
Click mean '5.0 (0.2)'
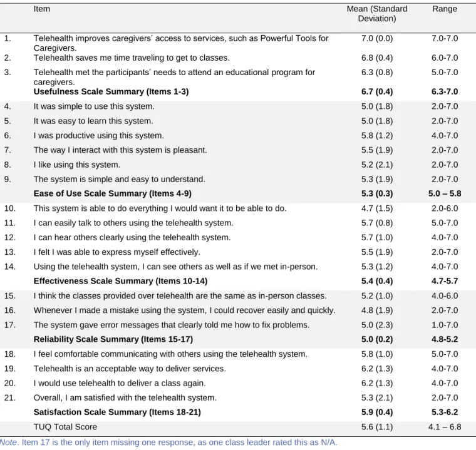pos(377,339)
